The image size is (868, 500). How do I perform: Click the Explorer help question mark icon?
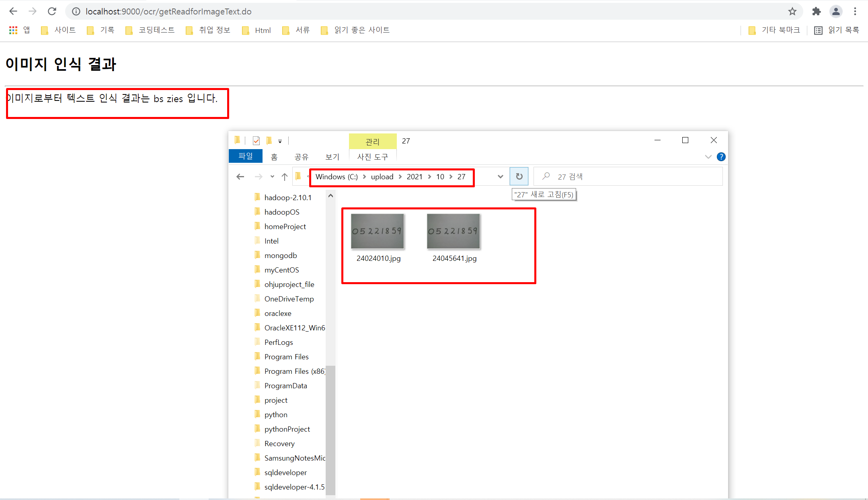[x=721, y=157]
